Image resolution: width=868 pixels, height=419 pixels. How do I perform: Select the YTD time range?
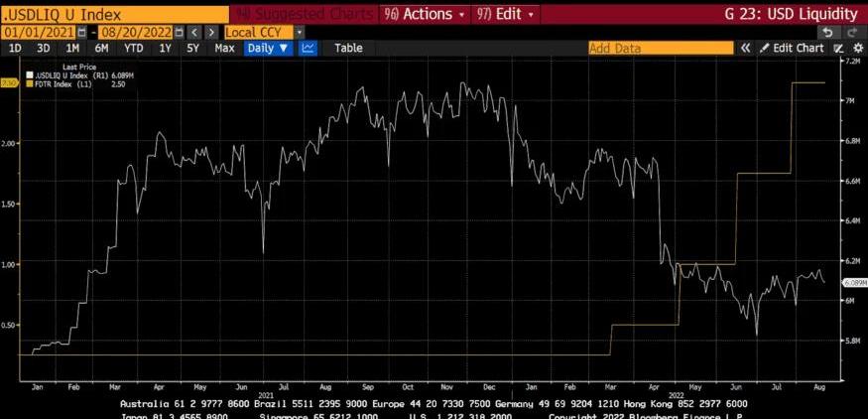point(134,48)
